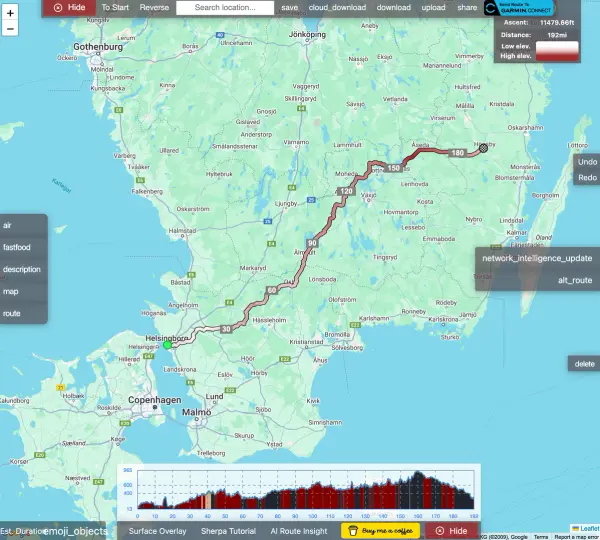Hide the elevation profile panel
This screenshot has height=540, width=600.
[x=452, y=531]
